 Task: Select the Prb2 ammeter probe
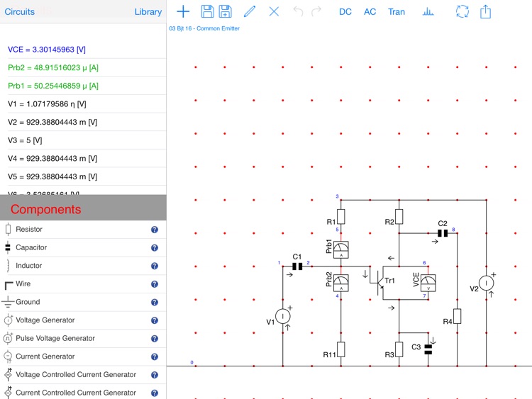[341, 283]
